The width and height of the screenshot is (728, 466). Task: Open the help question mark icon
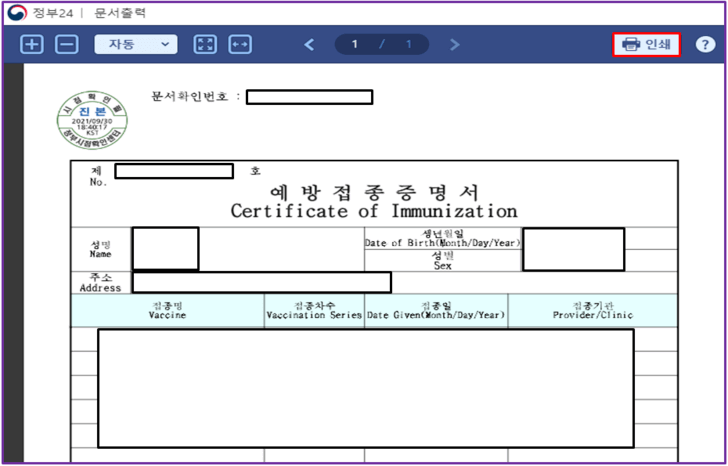(x=705, y=45)
